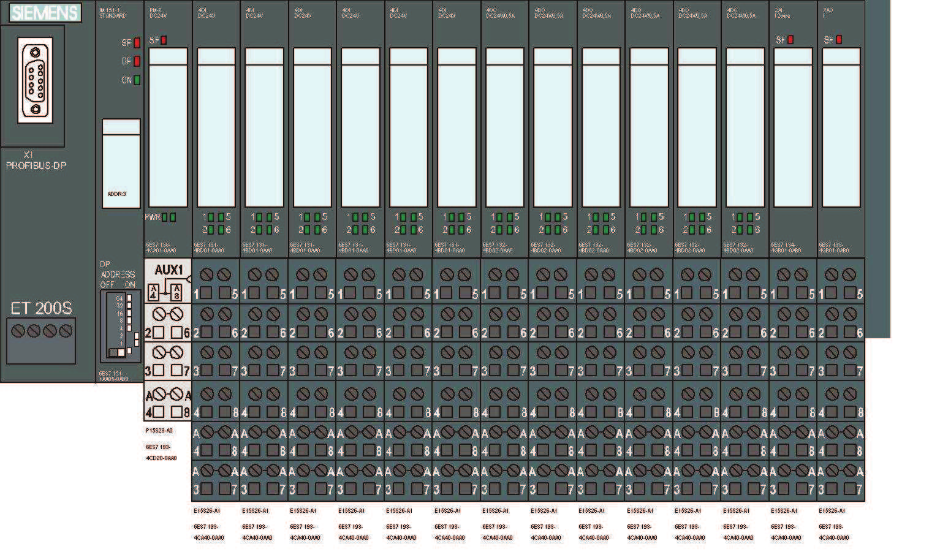Click the P15S23-A0 terminal module label
This screenshot has width=940, height=560.
pos(159,431)
